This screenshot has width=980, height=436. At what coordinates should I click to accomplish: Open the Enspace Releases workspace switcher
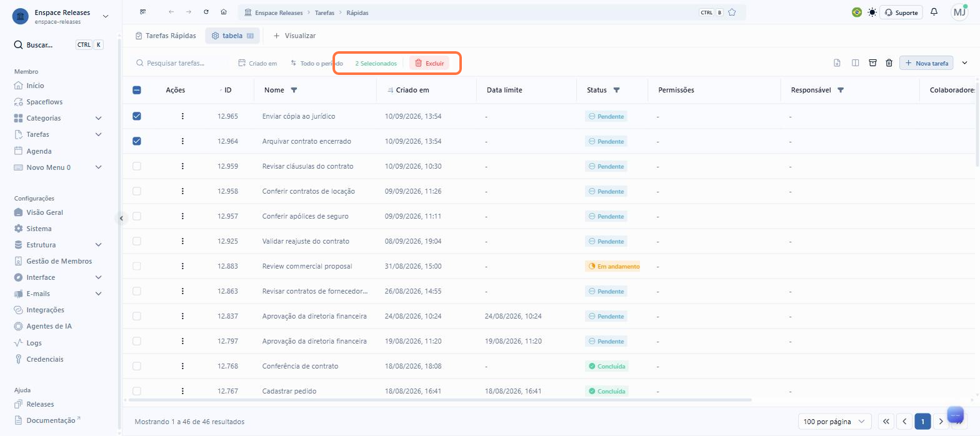pos(61,16)
